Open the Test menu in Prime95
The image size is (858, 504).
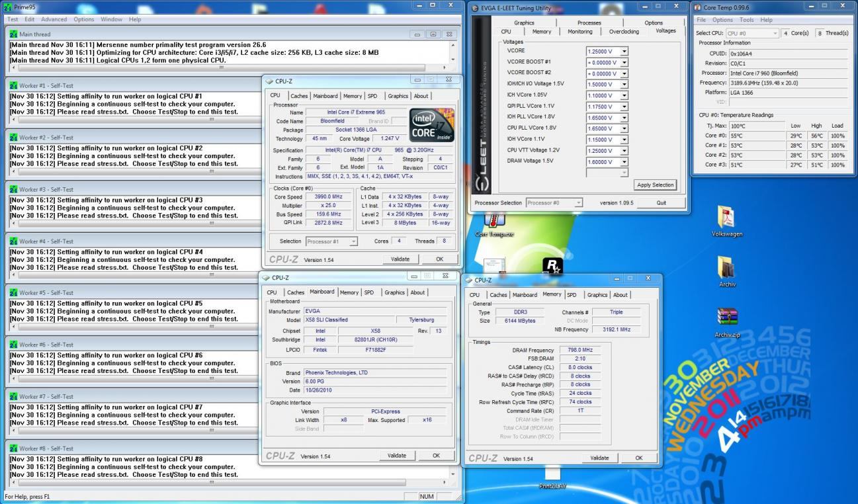click(x=13, y=19)
